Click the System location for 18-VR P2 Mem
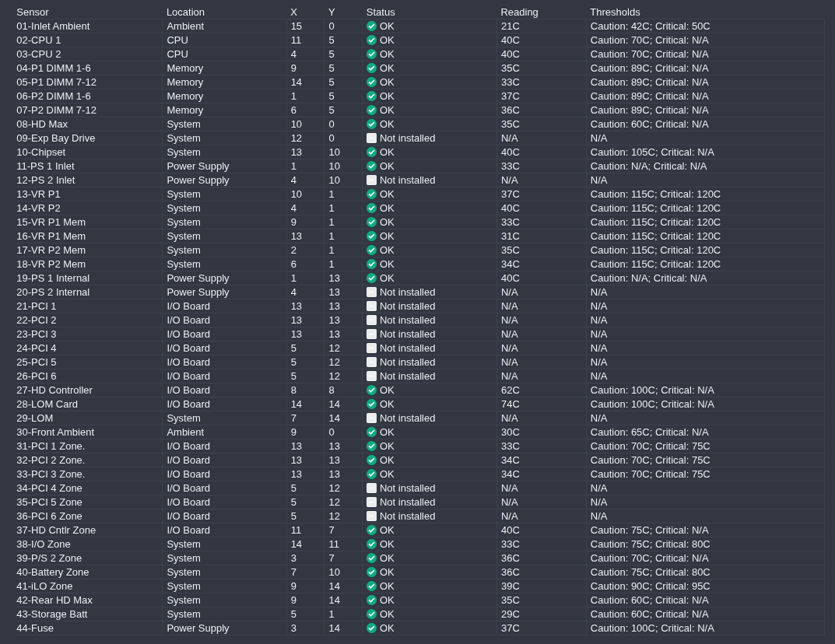This screenshot has height=644, width=835. (x=184, y=264)
